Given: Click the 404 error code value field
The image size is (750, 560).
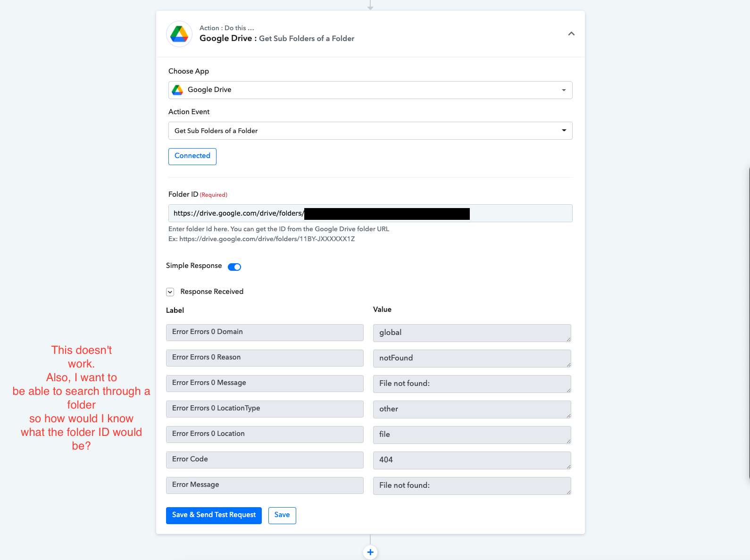Looking at the screenshot, I should coord(472,460).
